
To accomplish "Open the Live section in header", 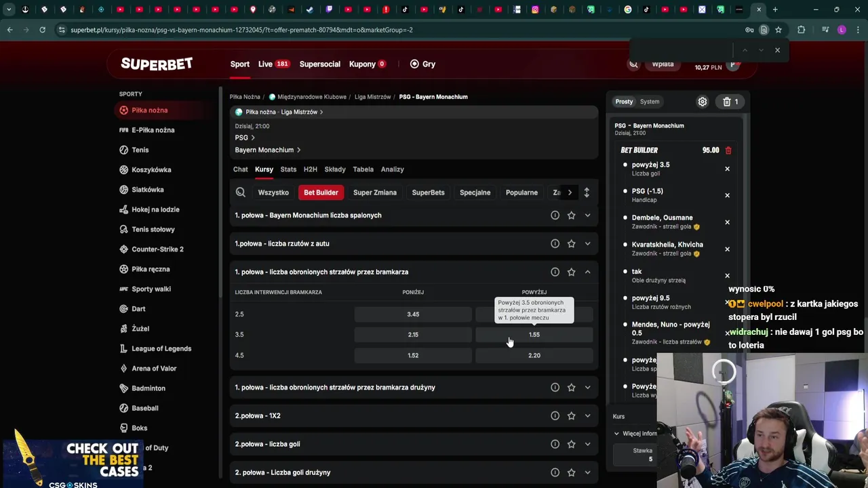I will pyautogui.click(x=274, y=64).
